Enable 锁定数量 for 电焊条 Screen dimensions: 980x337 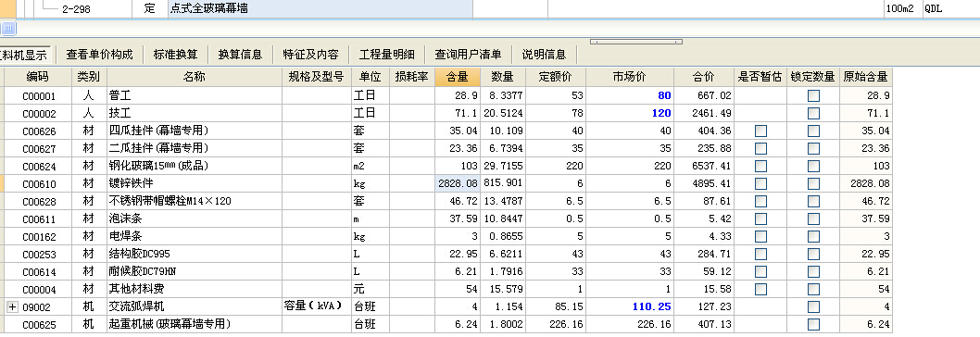[813, 236]
